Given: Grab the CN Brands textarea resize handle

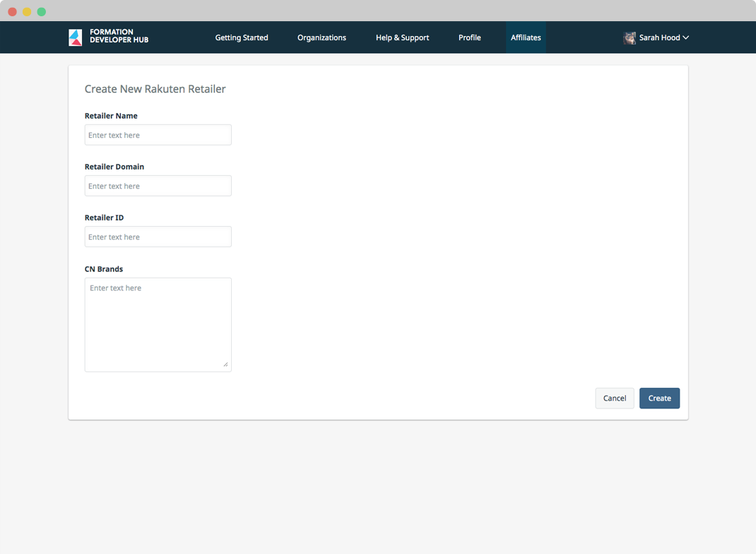Looking at the screenshot, I should click(225, 365).
